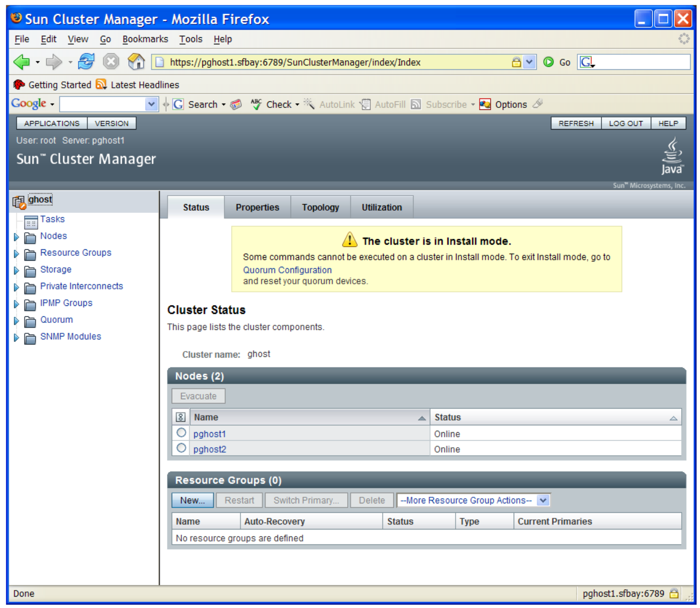This screenshot has width=700, height=608.
Task: Switch to the Topology tab
Action: pos(321,207)
